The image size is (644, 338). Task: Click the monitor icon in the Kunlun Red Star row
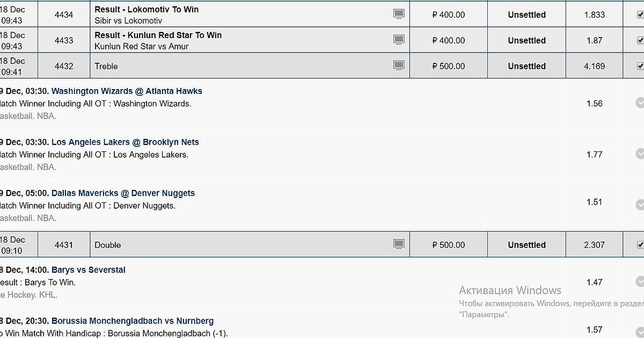point(399,40)
